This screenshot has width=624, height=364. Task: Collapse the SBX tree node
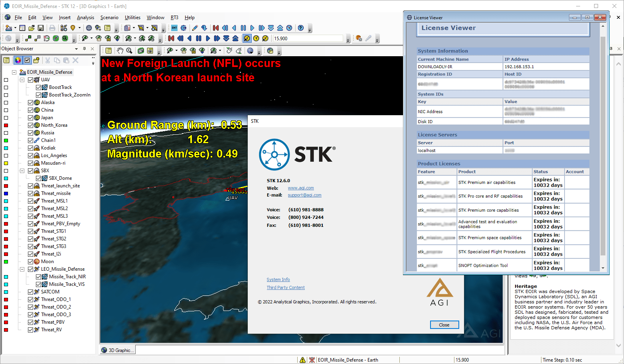click(x=22, y=171)
